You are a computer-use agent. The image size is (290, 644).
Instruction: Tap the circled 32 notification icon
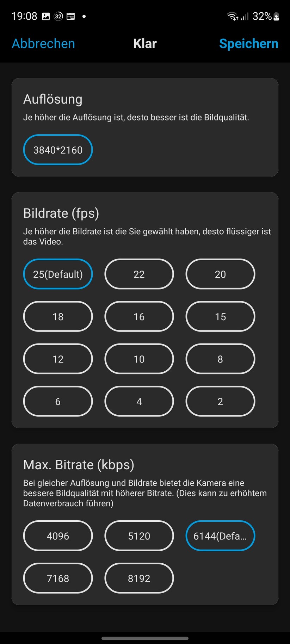click(58, 16)
